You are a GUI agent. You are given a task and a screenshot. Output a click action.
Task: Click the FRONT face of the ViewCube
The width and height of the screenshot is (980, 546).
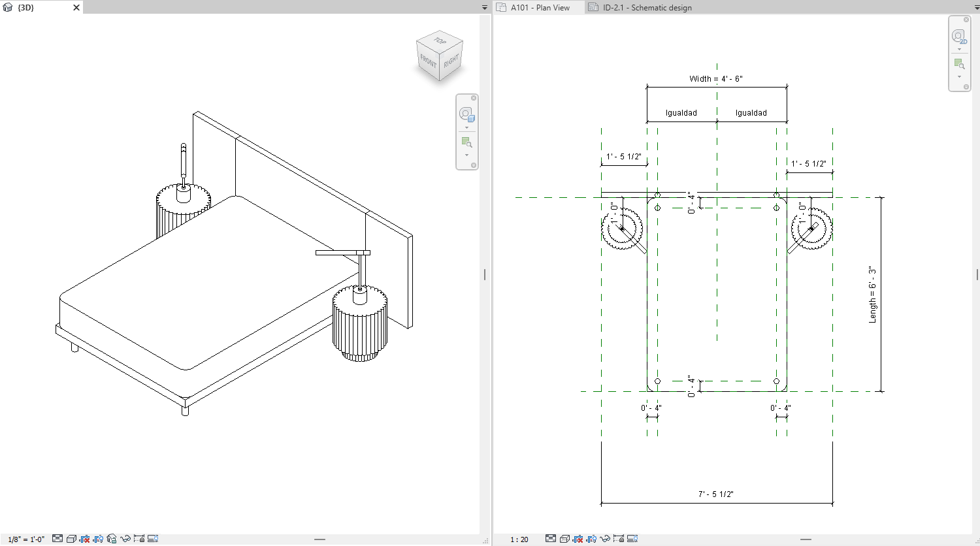[x=428, y=62]
